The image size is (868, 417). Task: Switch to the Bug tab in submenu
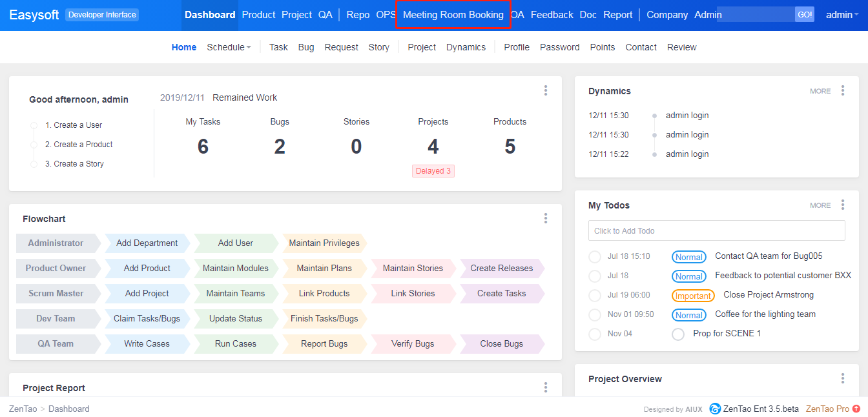(x=306, y=47)
